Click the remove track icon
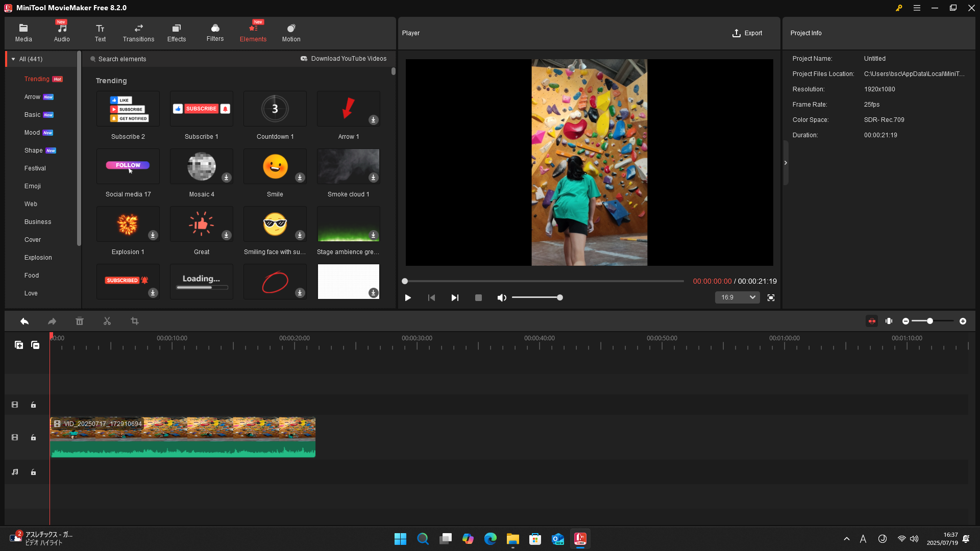 (x=35, y=345)
